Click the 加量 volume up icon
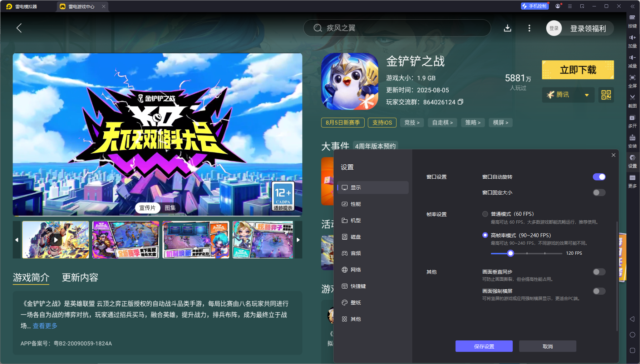The height and width of the screenshot is (364, 640). click(x=632, y=41)
